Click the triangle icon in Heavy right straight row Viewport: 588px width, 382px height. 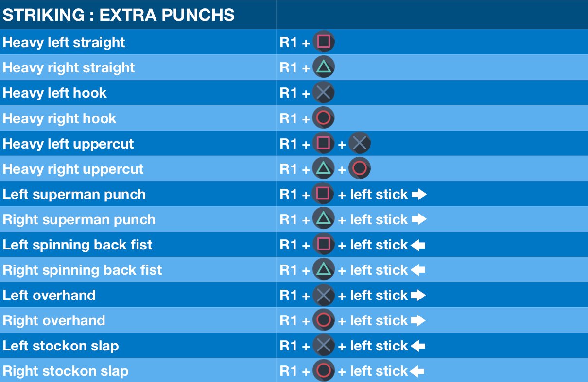click(324, 67)
